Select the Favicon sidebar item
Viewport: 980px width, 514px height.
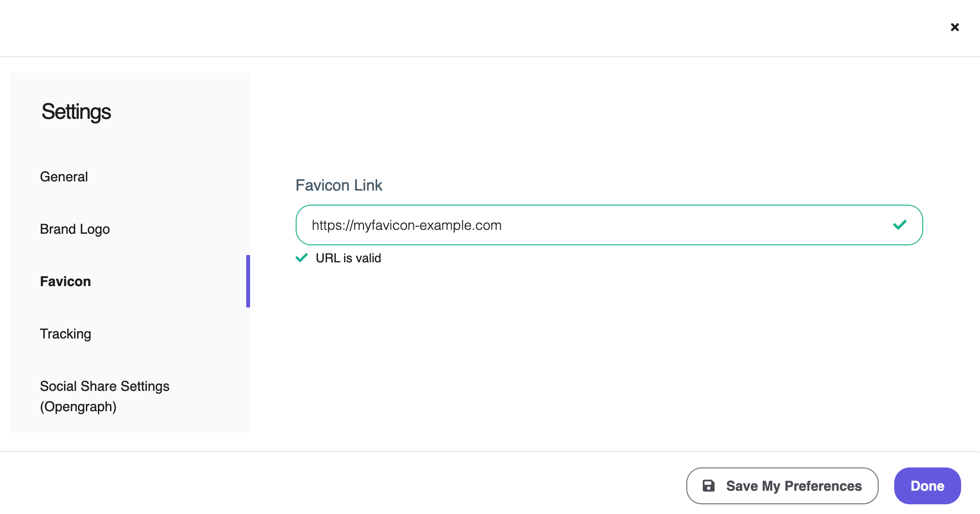point(65,281)
